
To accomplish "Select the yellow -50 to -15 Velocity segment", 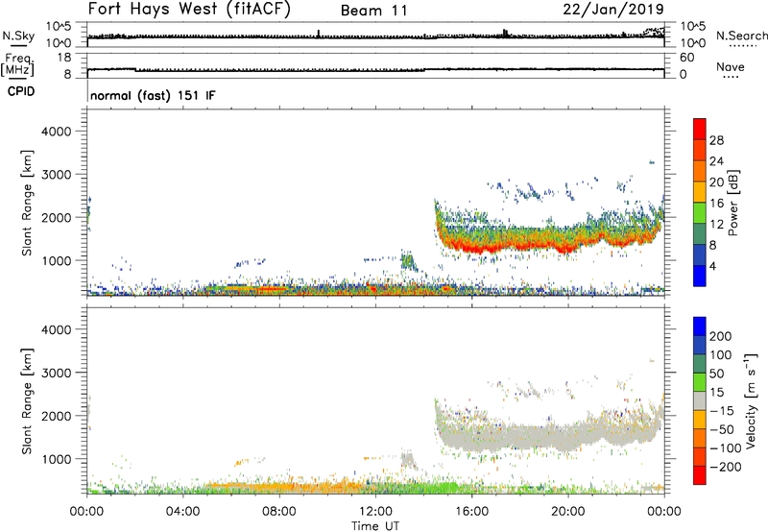I will tap(700, 420).
